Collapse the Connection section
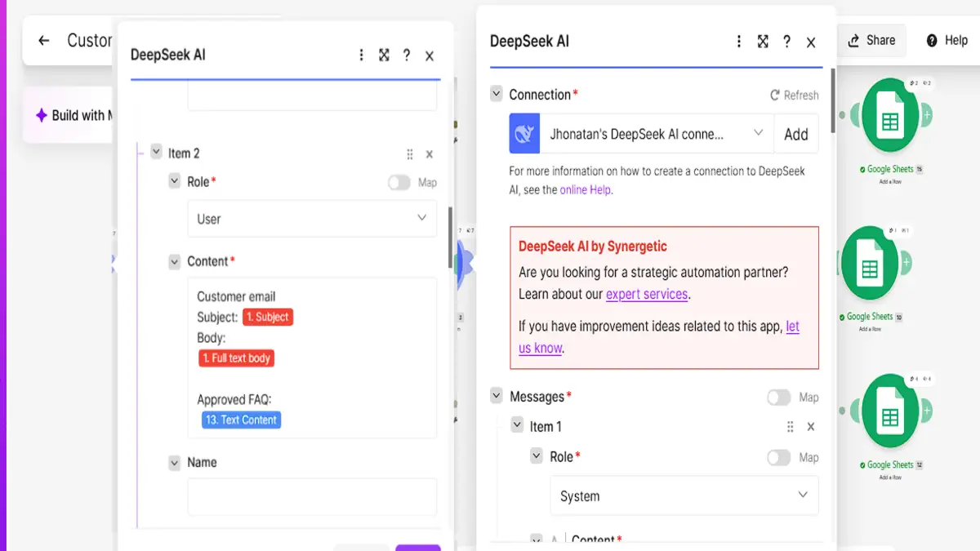Viewport: 980px width, 551px height. (x=496, y=94)
